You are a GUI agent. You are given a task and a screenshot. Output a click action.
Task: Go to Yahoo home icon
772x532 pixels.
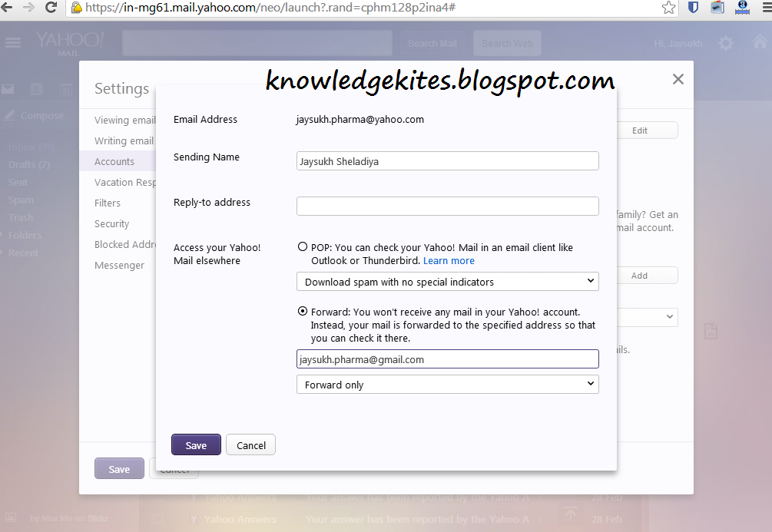click(761, 42)
